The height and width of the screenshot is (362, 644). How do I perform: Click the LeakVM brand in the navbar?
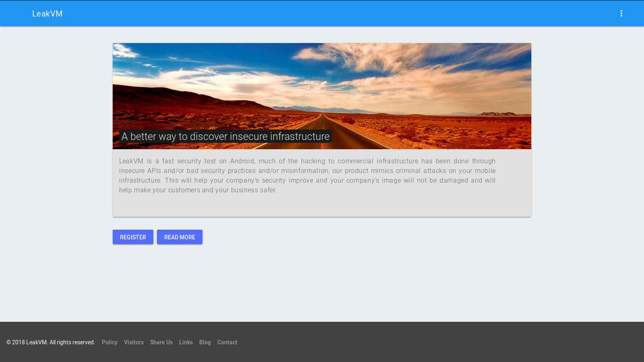47,13
